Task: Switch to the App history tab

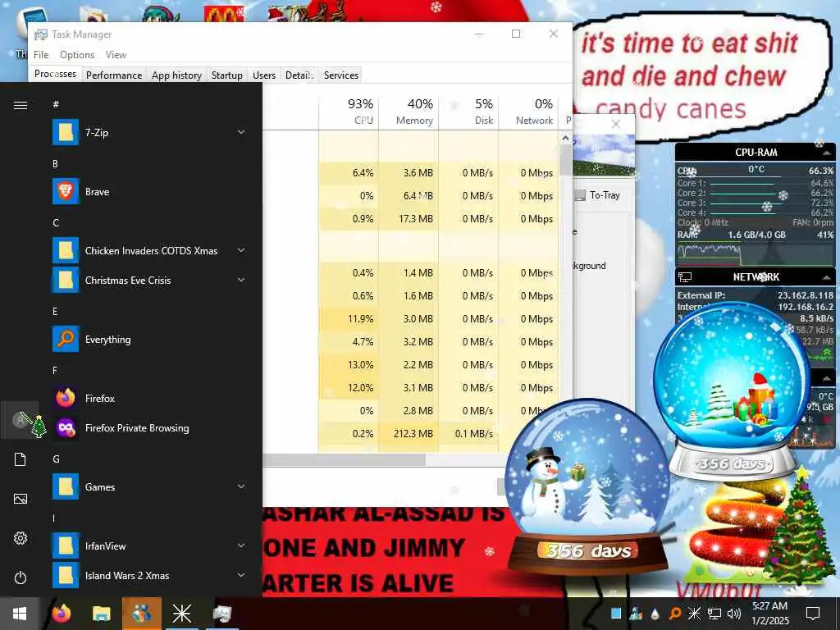Action: click(x=176, y=75)
